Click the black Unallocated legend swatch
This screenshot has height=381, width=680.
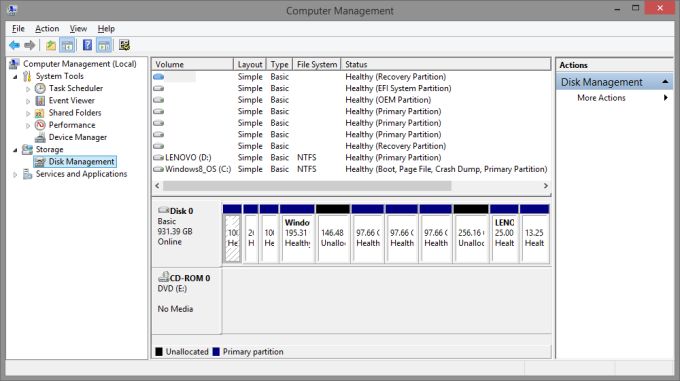(159, 352)
